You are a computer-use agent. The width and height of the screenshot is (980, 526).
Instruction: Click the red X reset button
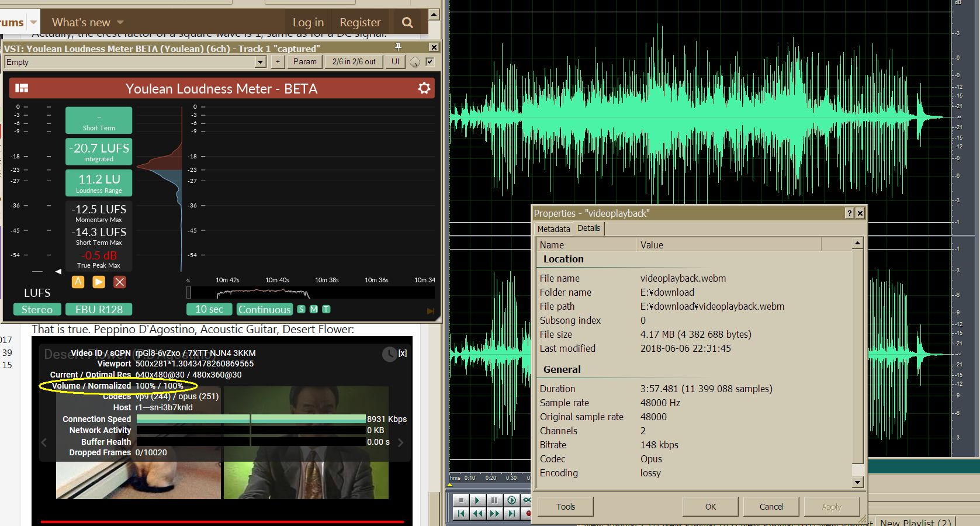click(x=120, y=282)
